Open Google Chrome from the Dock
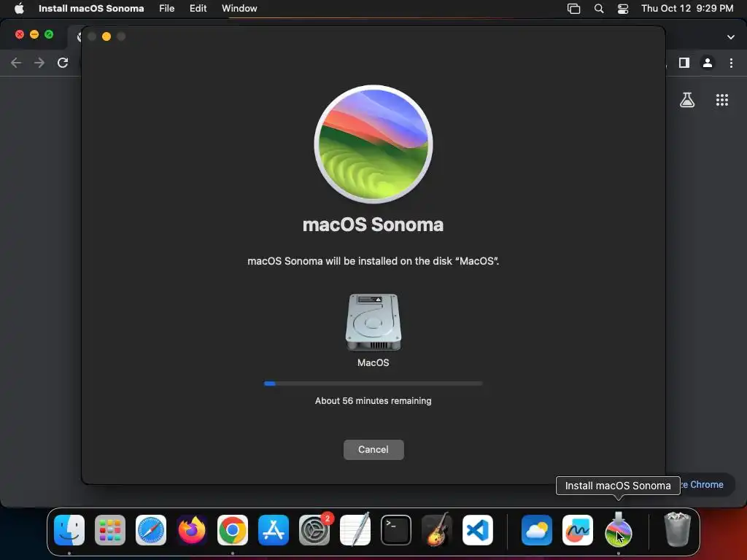The image size is (747, 560). [233, 530]
